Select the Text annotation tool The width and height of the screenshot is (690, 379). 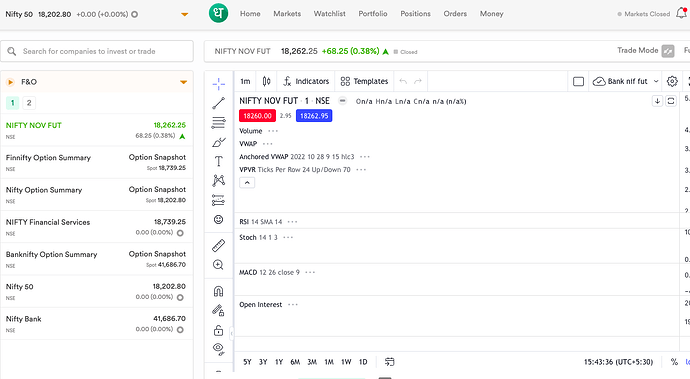pos(218,161)
